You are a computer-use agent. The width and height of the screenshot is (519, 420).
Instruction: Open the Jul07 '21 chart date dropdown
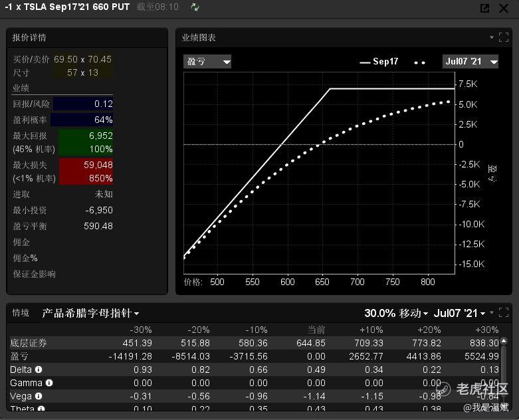[x=470, y=62]
